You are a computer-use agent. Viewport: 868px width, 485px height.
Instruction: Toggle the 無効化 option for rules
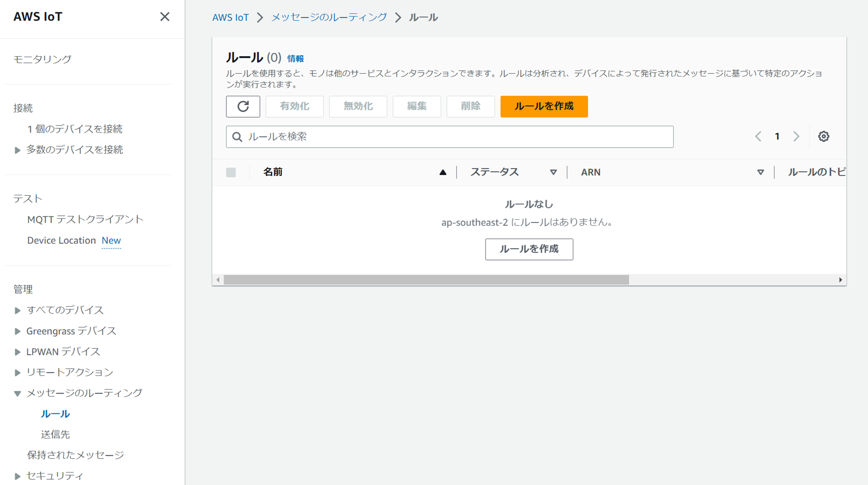tap(358, 107)
